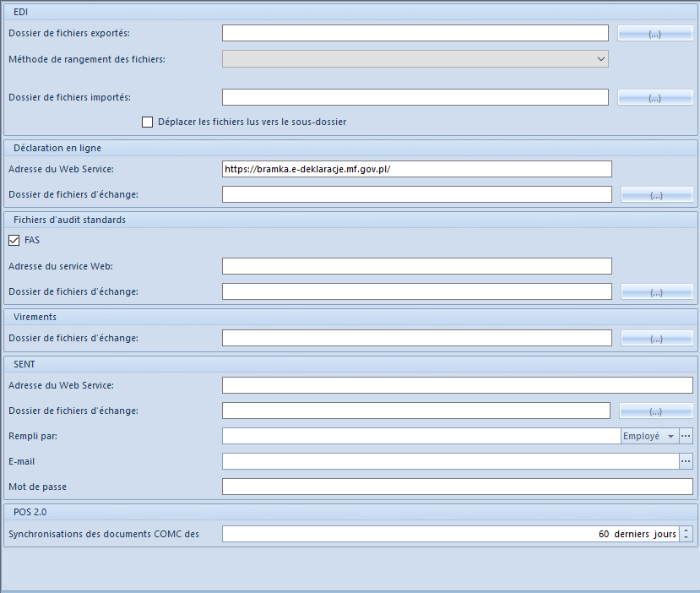Click the Virements échange folder field
Screen dimensions: 700x593
point(417,338)
